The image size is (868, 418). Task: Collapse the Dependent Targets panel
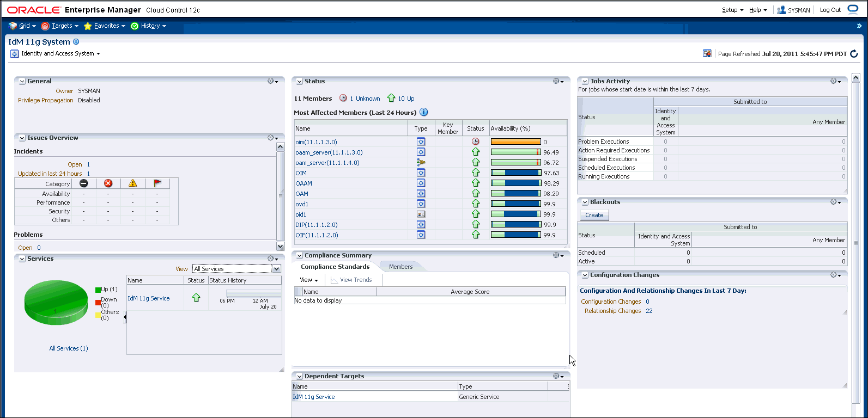point(299,377)
